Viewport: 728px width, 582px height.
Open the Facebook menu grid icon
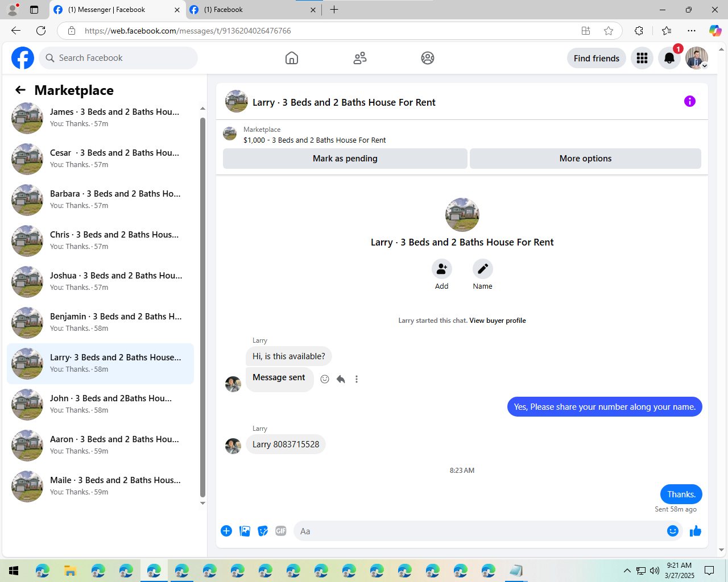pyautogui.click(x=642, y=58)
